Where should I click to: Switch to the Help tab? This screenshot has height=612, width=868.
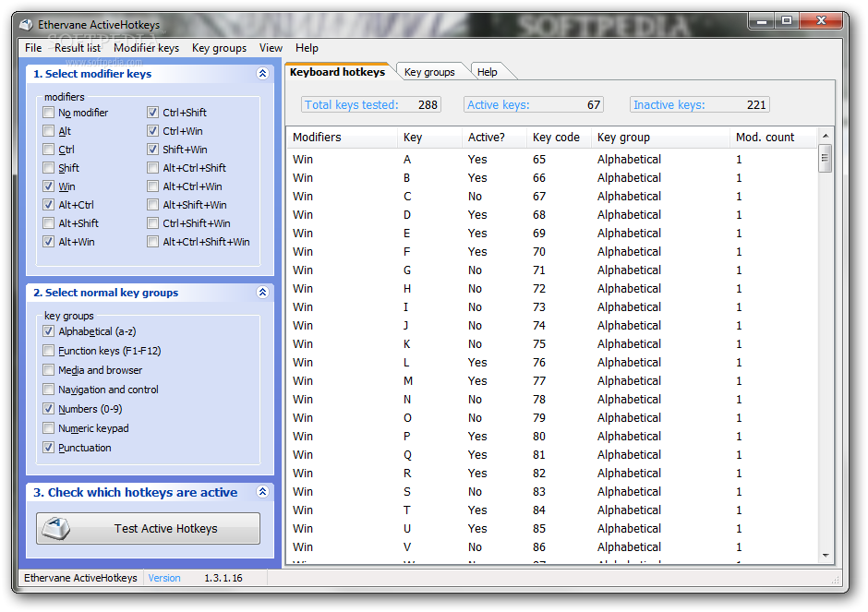488,72
